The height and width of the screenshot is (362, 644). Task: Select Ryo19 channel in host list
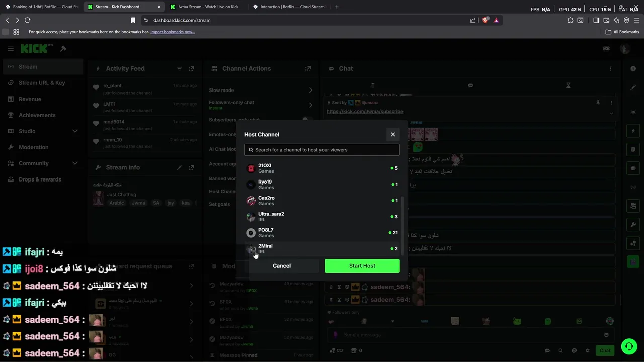tap(322, 185)
